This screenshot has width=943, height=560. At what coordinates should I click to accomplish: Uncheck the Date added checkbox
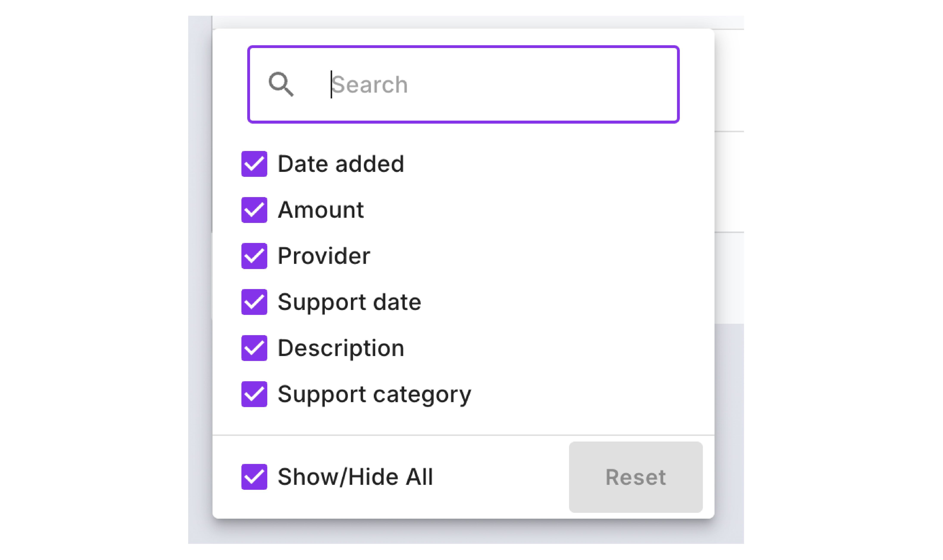tap(254, 164)
